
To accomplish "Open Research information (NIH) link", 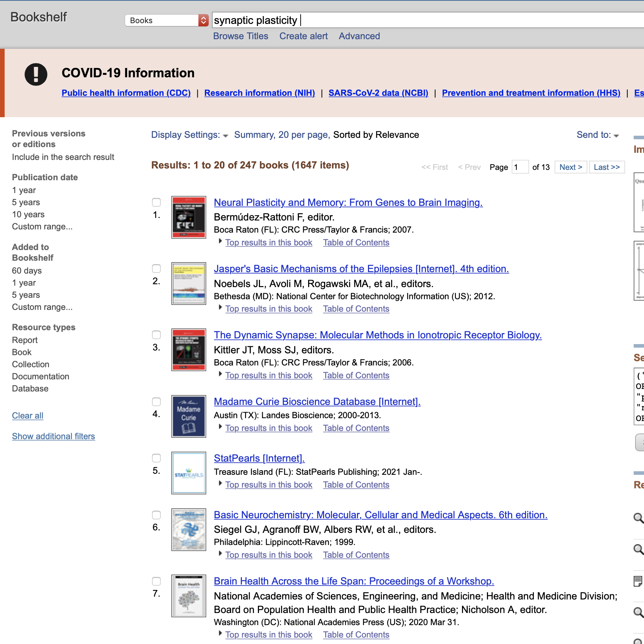I will point(260,93).
